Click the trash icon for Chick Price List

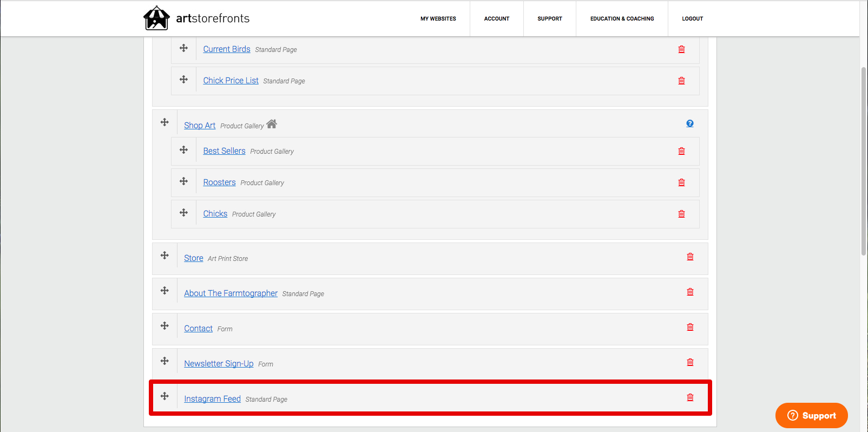tap(681, 81)
